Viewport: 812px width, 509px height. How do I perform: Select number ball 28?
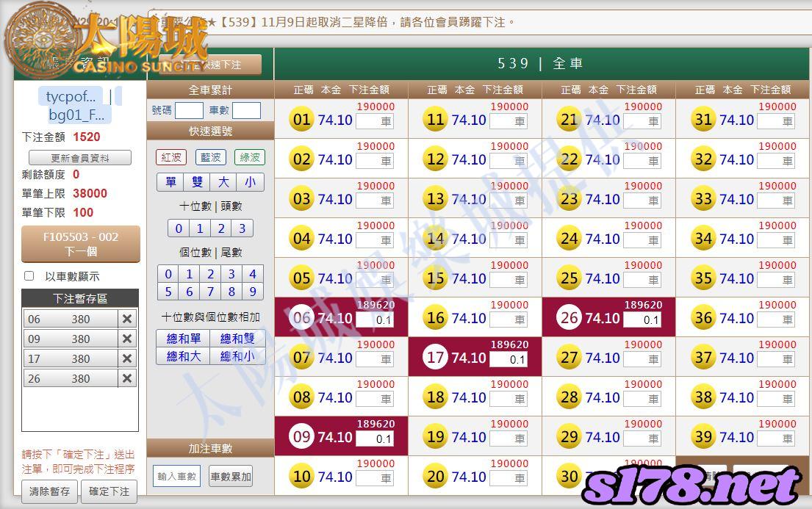point(569,397)
